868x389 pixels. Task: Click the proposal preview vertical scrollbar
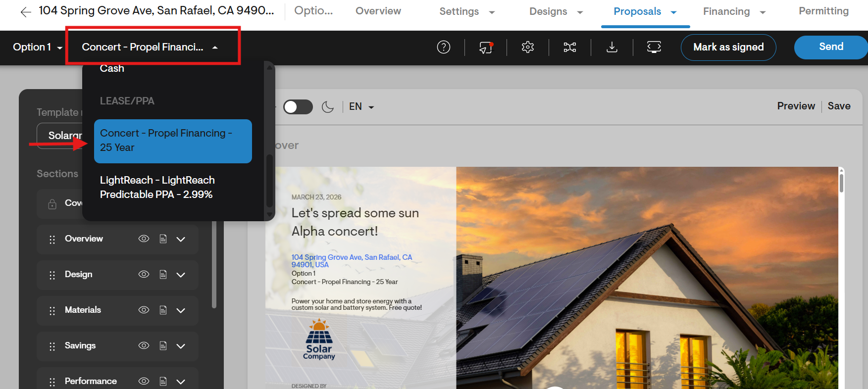click(x=841, y=183)
